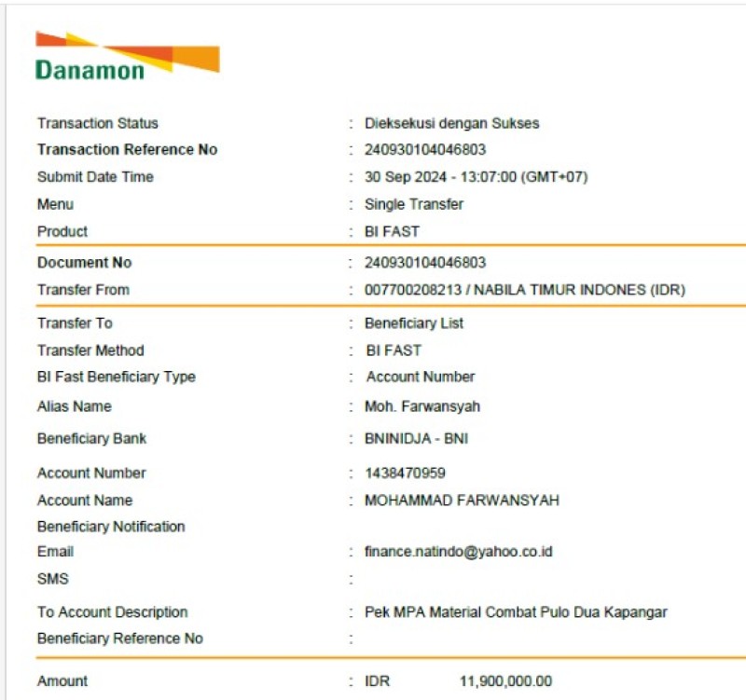
Task: Select the Document No value 240930104046803
Action: (425, 263)
